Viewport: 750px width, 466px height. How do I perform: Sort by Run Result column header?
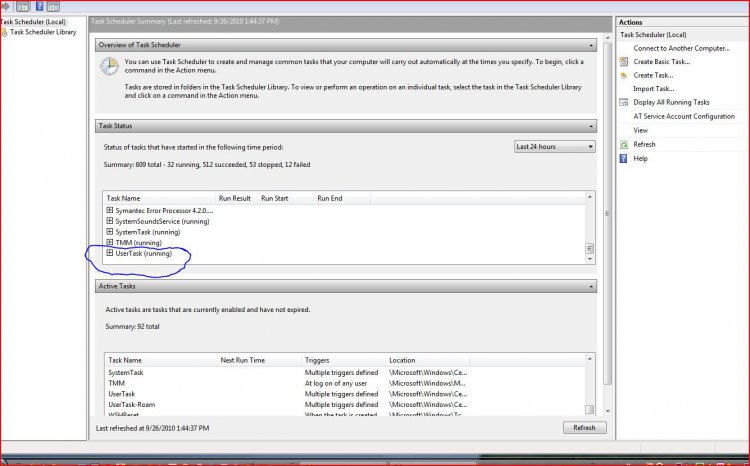click(x=236, y=198)
